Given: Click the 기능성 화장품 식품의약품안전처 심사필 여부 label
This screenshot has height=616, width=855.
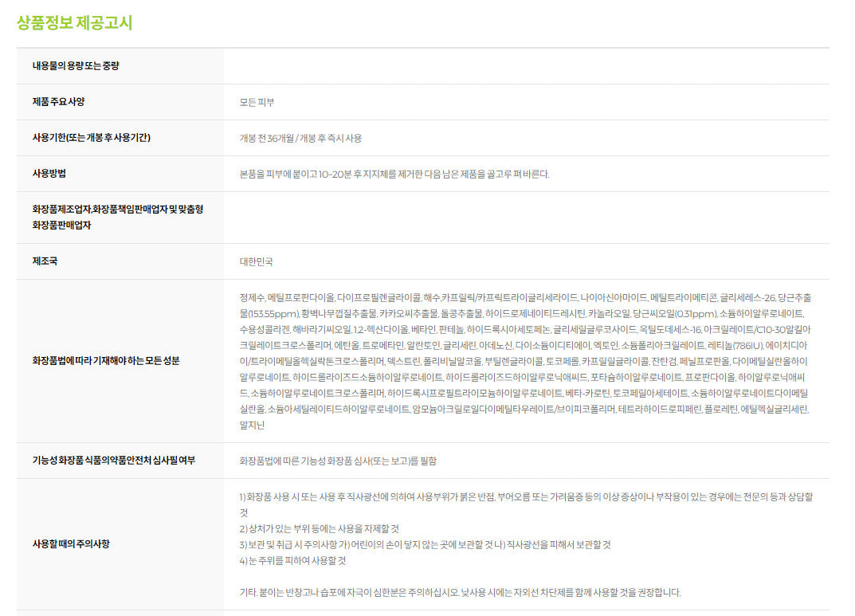Looking at the screenshot, I should pos(113,461).
